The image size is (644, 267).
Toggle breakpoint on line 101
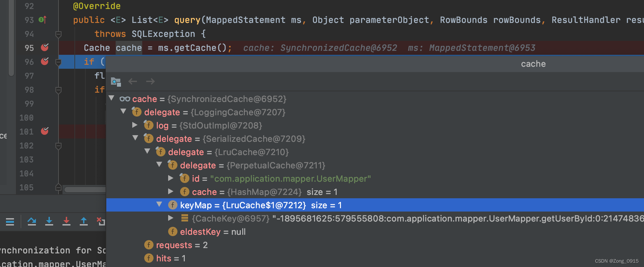(45, 131)
